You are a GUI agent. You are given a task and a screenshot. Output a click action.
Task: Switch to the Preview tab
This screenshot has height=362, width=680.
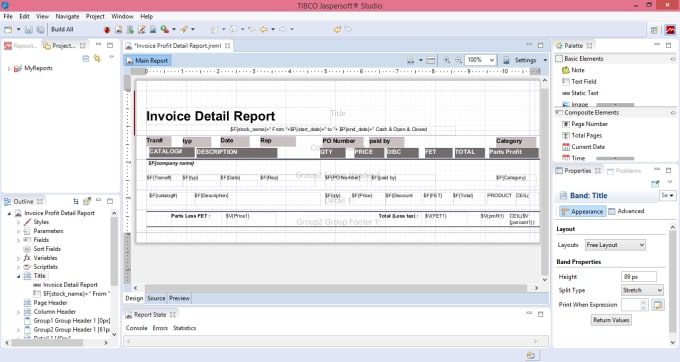180,298
